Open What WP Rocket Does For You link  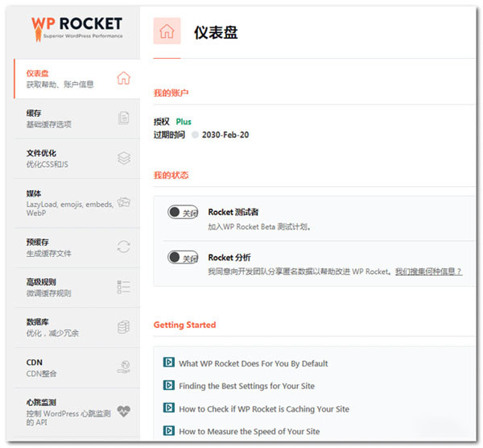click(x=254, y=363)
